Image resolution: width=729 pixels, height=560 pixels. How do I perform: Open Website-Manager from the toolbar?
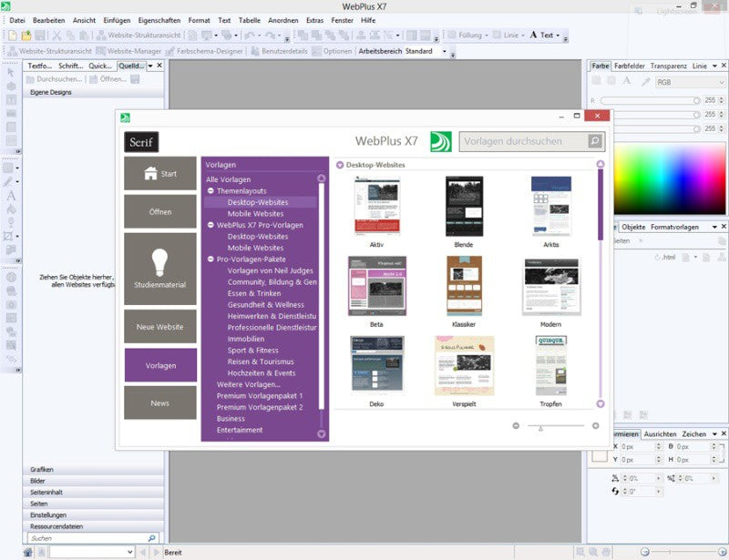[x=128, y=51]
